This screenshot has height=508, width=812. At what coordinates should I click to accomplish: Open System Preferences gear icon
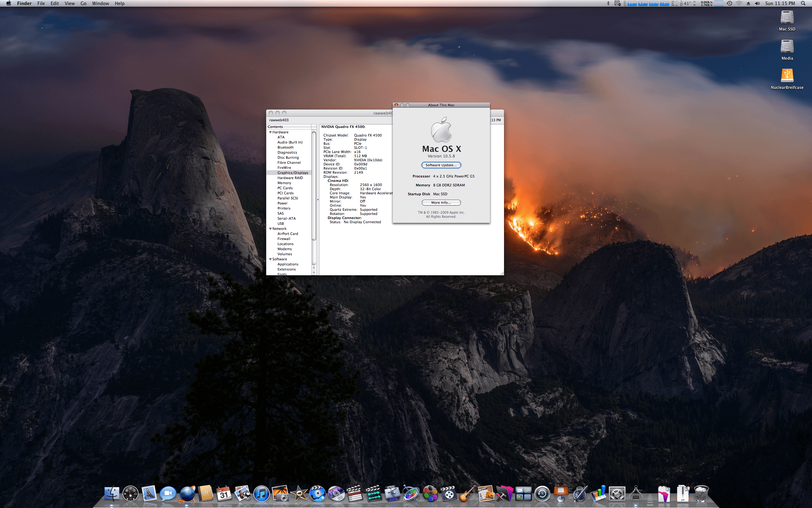[x=617, y=493]
